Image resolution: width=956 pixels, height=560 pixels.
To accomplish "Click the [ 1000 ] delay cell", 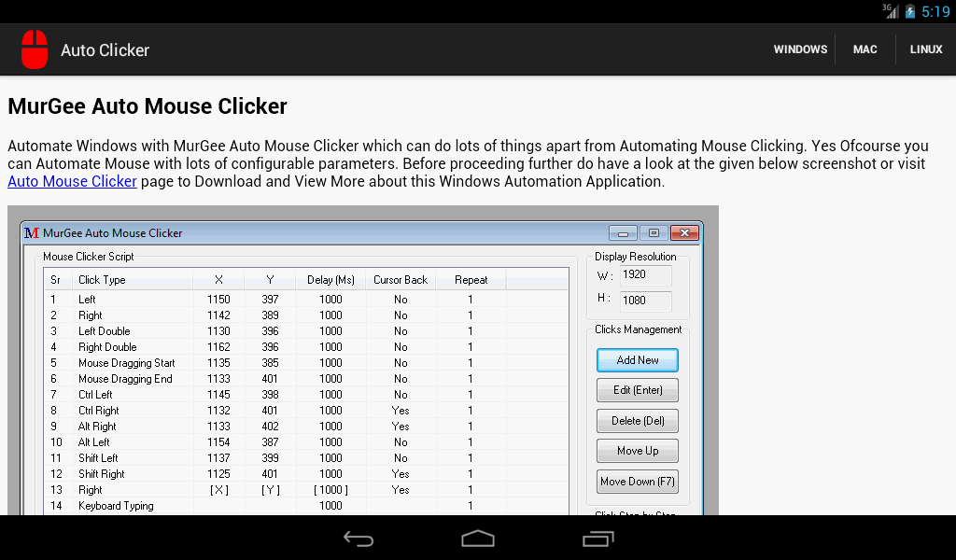I will 330,489.
